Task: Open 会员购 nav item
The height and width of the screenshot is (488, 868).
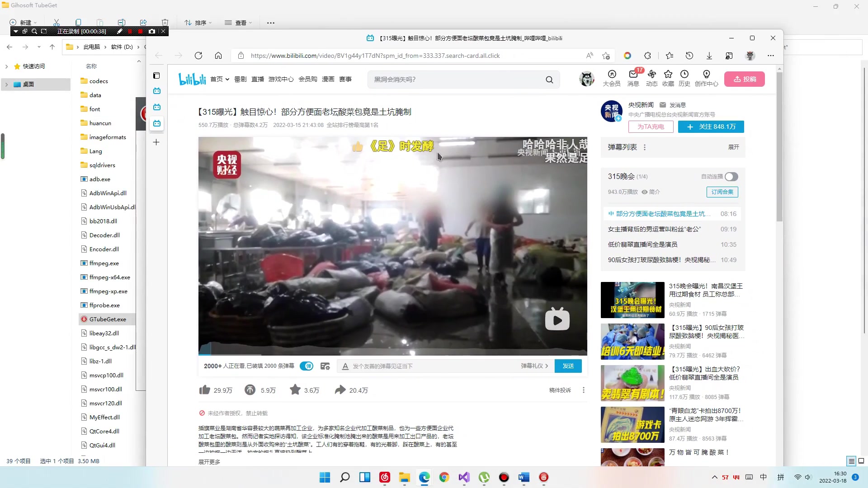Action: pyautogui.click(x=308, y=79)
